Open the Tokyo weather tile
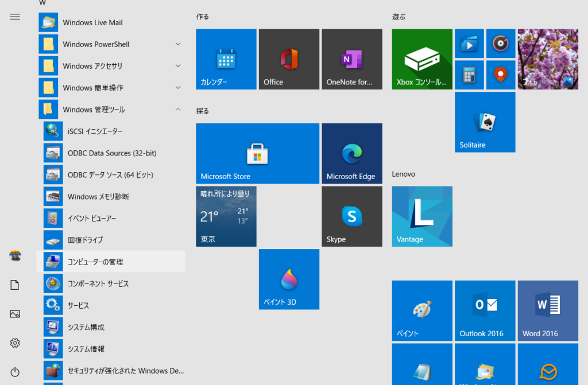Screen dimensions: 588x385 [226, 216]
